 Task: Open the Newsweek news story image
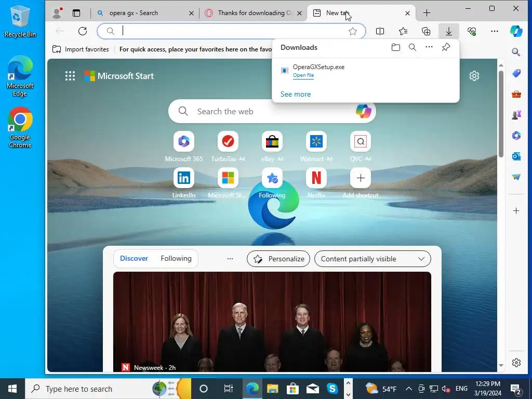point(272,322)
